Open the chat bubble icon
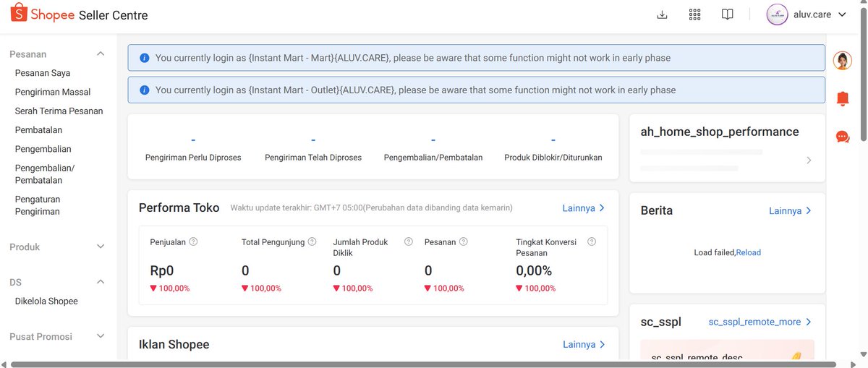Viewport: 868px width, 368px height. [842, 137]
